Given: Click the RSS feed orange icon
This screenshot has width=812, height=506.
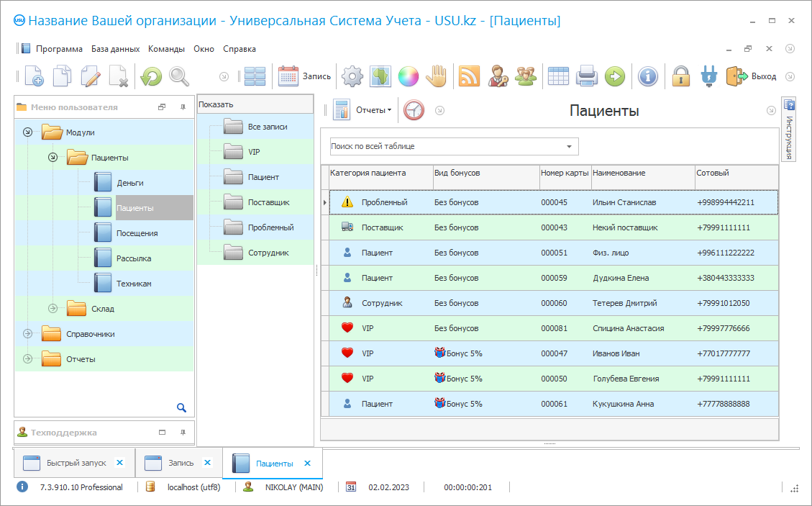Looking at the screenshot, I should pyautogui.click(x=469, y=76).
